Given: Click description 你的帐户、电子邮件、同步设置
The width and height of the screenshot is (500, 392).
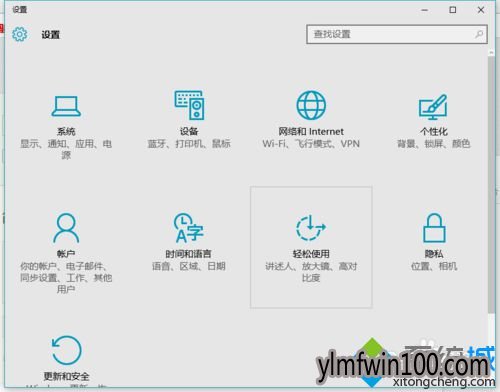Looking at the screenshot, I should (x=66, y=278).
